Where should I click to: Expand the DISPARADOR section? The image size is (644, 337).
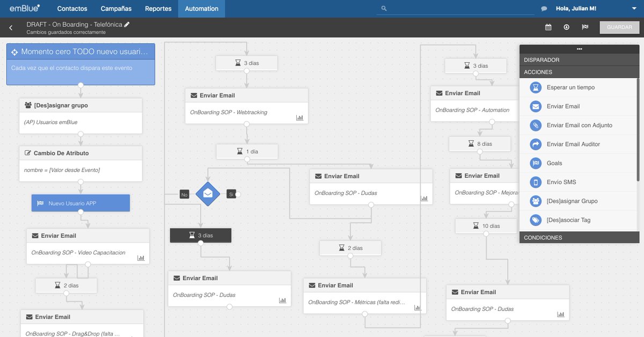(x=579, y=60)
